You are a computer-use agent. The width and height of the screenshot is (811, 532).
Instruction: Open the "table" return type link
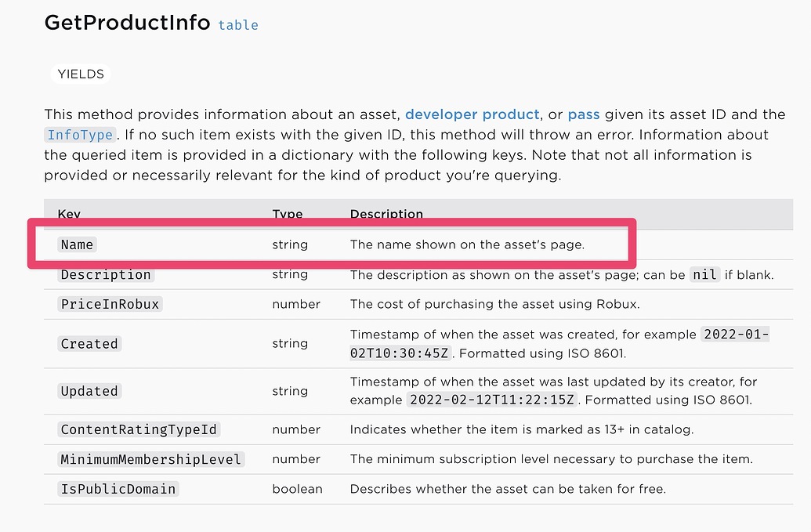pos(238,25)
